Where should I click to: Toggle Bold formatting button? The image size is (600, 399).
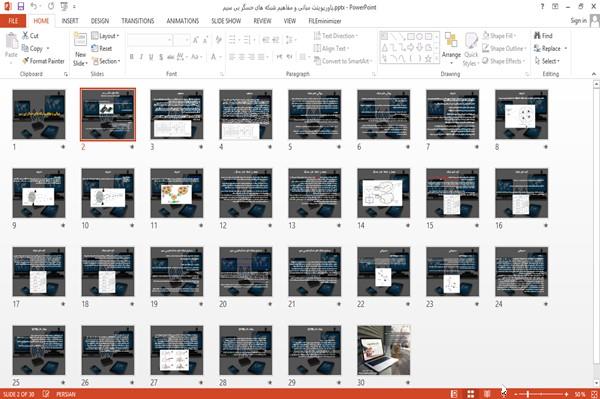tap(132, 57)
